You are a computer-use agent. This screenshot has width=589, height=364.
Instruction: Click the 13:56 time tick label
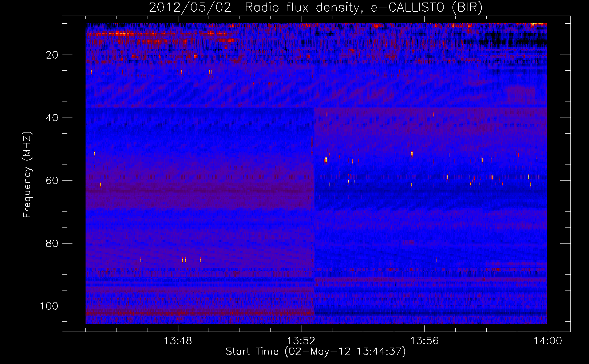point(424,341)
